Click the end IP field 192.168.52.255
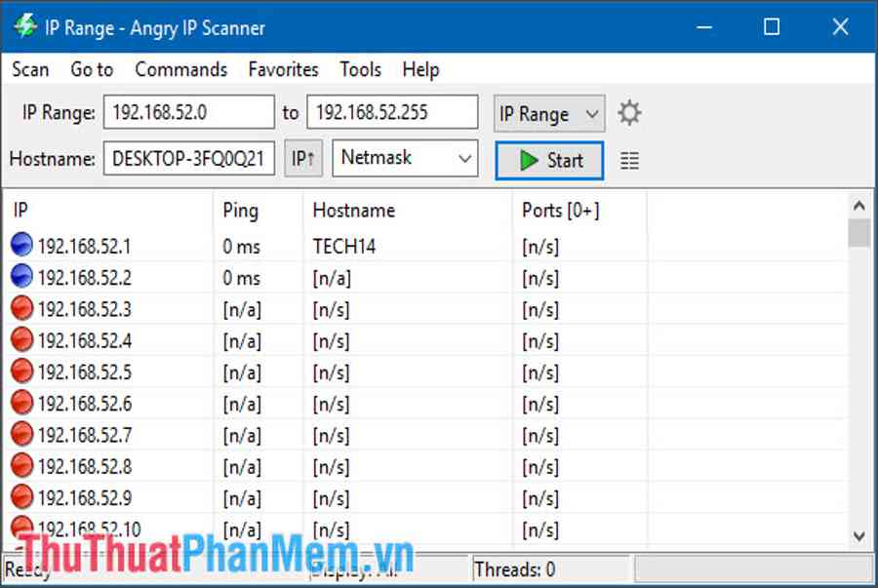The width and height of the screenshot is (878, 588). (x=392, y=112)
